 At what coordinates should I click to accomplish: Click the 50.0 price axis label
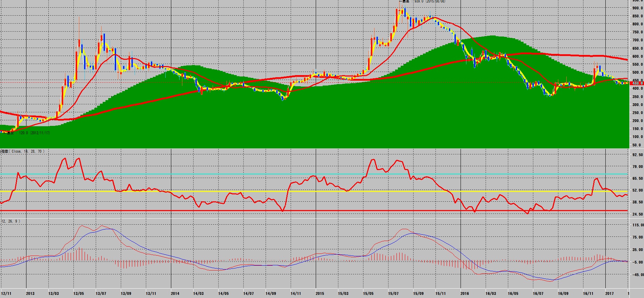[637, 145]
